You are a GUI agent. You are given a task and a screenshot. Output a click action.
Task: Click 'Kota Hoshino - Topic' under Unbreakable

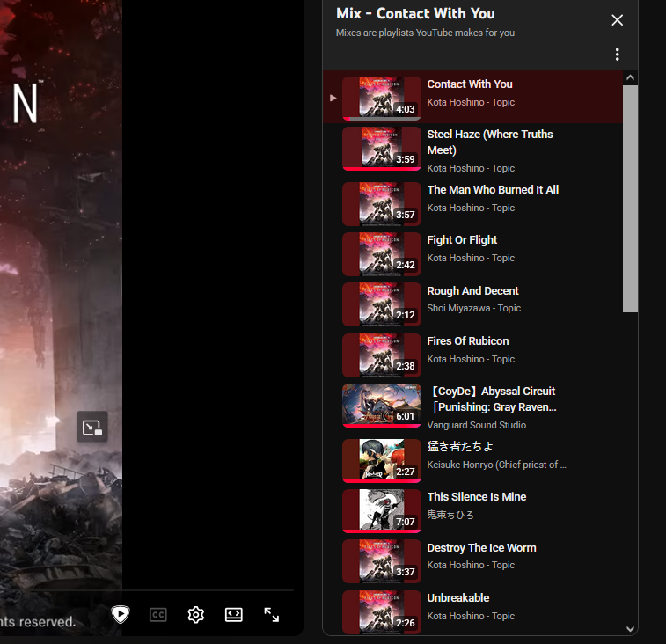[471, 616]
